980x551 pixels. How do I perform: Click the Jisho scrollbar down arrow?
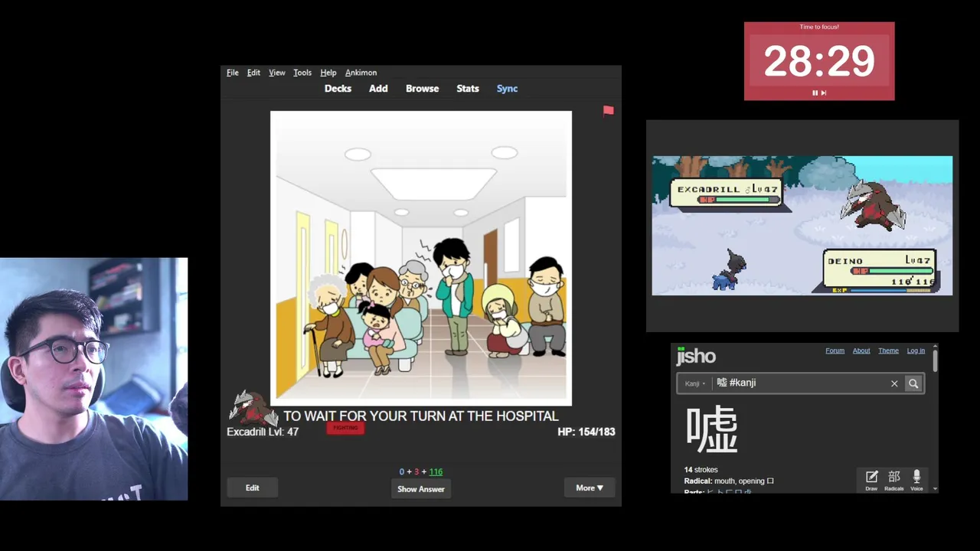pos(935,489)
